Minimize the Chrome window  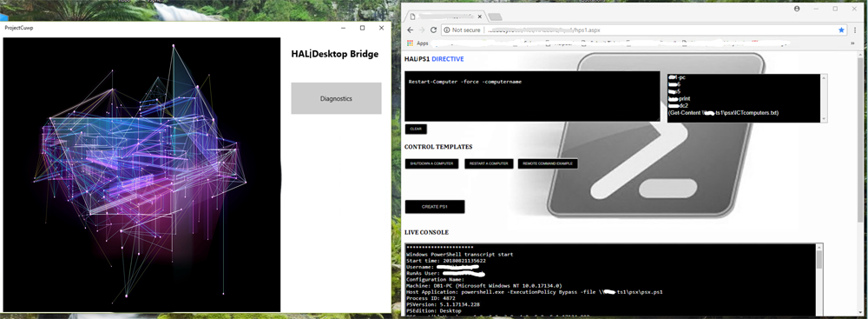[816, 9]
